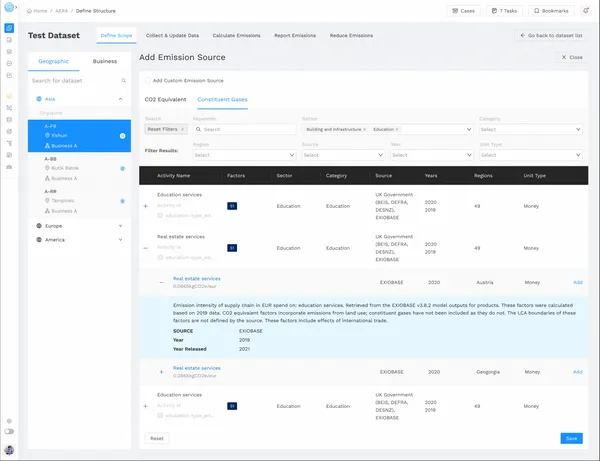
Task: Select the A-PR Rishun dataset radio
Action: [122, 136]
